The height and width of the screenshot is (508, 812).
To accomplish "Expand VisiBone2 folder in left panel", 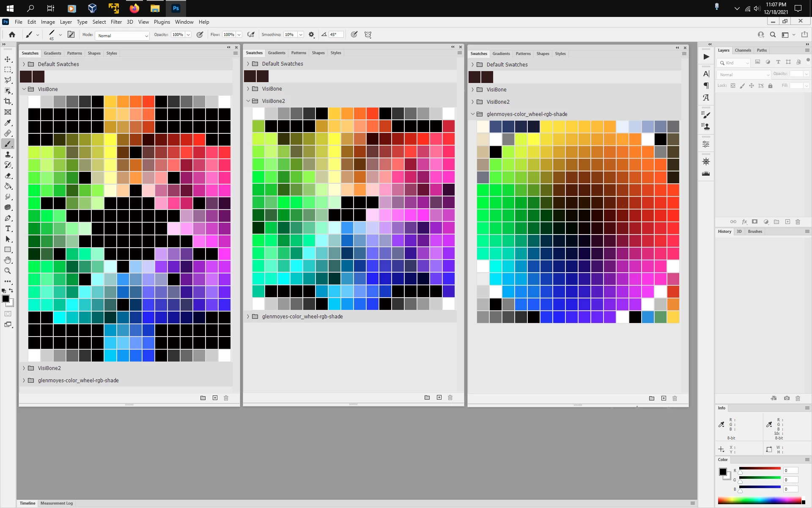I will (24, 368).
